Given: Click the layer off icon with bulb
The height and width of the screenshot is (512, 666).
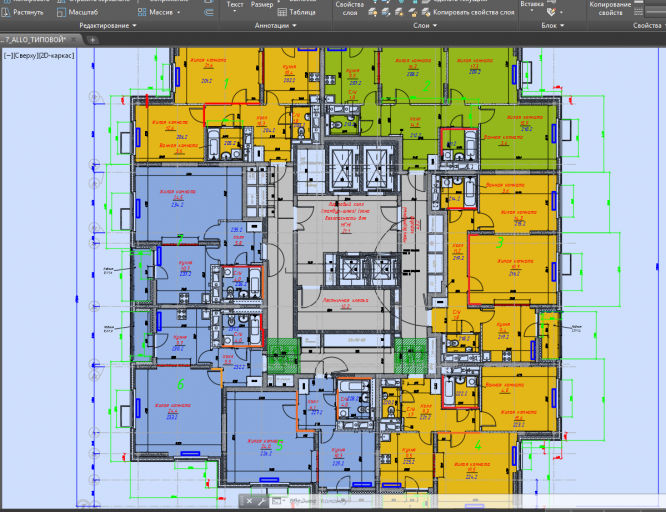Looking at the screenshot, I should 373,13.
